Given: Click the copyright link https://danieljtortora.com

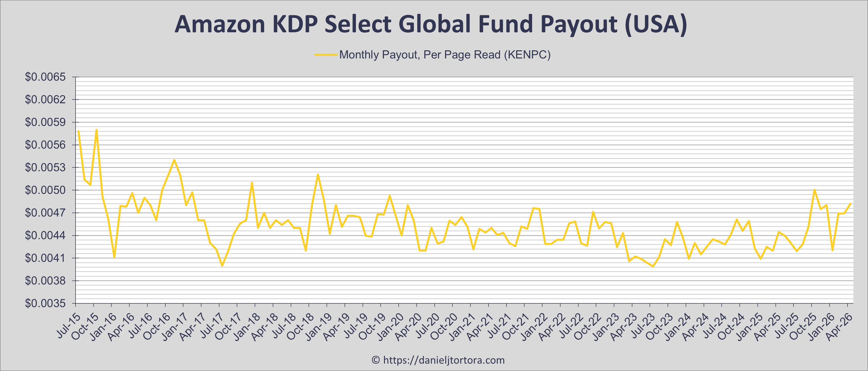Looking at the screenshot, I should [444, 360].
